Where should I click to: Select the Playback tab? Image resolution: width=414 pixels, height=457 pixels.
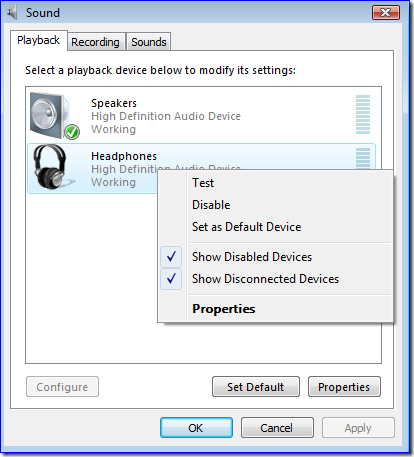pyautogui.click(x=39, y=40)
